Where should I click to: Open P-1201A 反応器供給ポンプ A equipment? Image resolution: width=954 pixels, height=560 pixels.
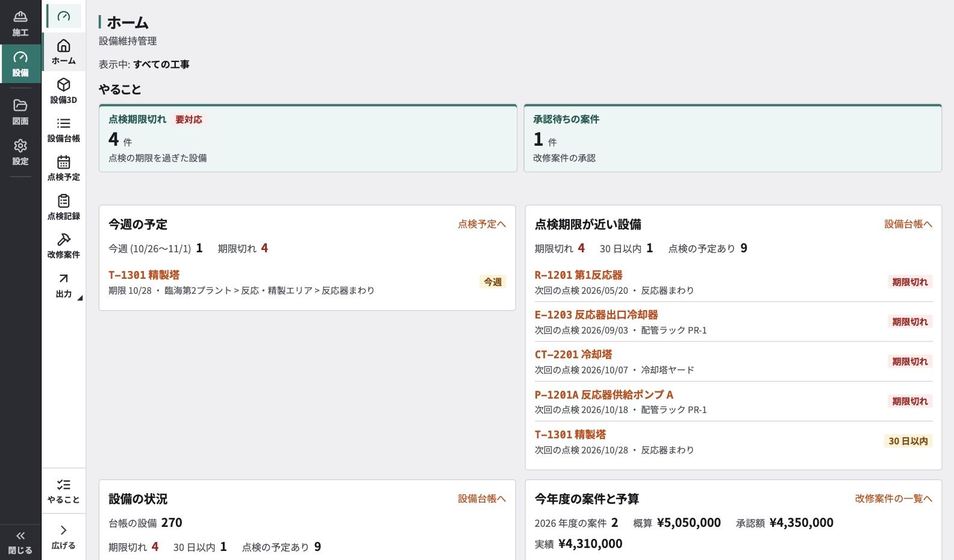pyautogui.click(x=604, y=394)
